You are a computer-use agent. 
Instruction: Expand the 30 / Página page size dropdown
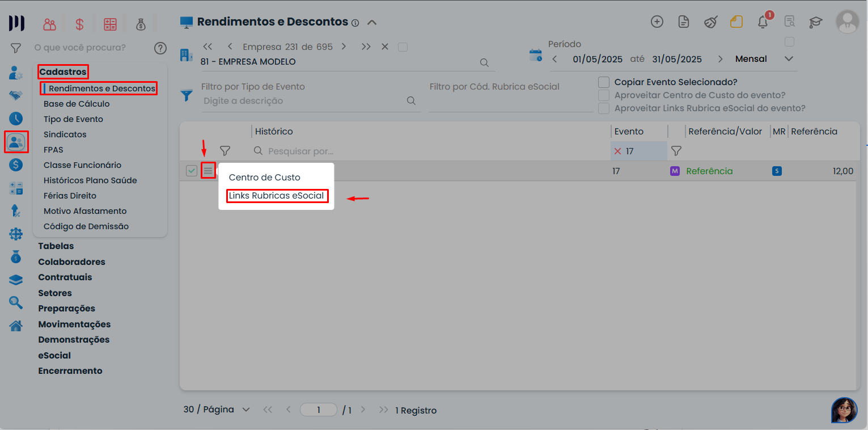[x=246, y=410]
